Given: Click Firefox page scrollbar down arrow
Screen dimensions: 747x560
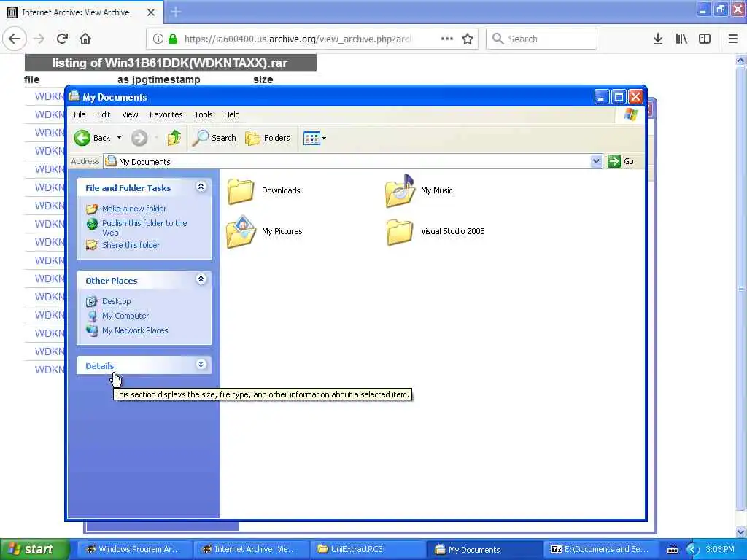Looking at the screenshot, I should 741,532.
